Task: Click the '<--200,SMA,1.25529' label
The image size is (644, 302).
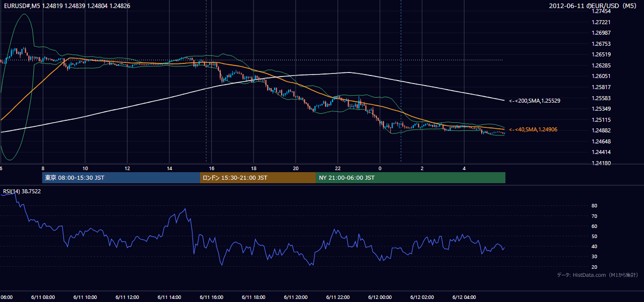Action: (535, 101)
